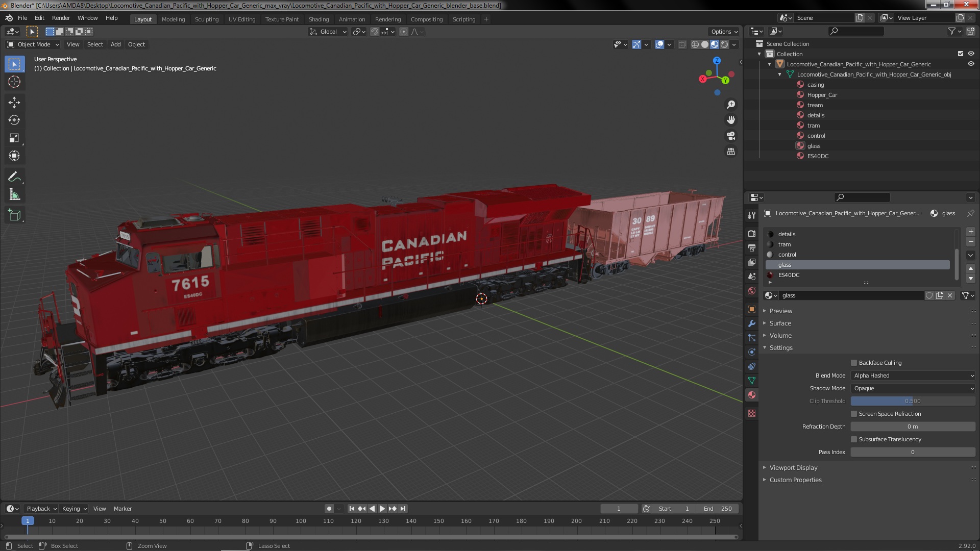Screen dimensions: 980x551
Task: Expand the Surface panel
Action: click(x=780, y=323)
